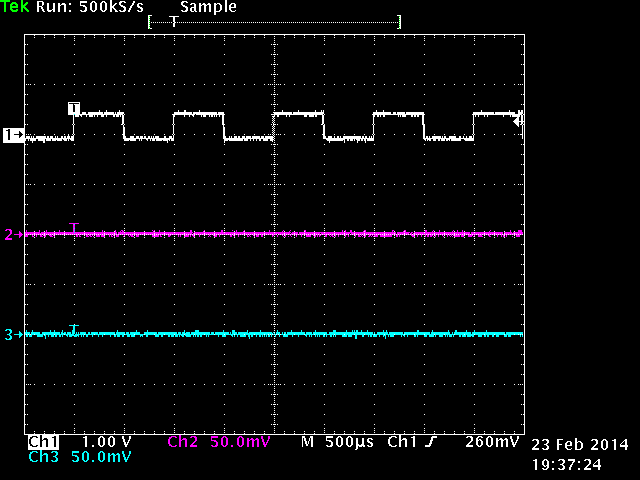Click the rising edge trigger slope icon
640x480 pixels.
click(x=431, y=442)
